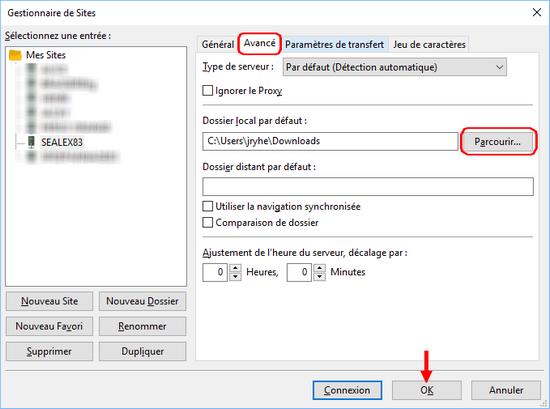Select the SEALEX83 server icon

pos(32,142)
